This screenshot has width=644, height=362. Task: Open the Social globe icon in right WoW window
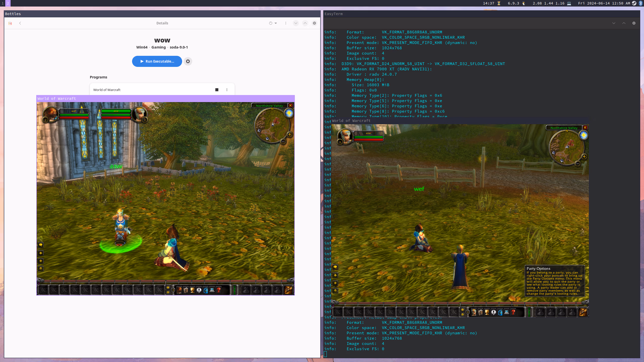[x=500, y=312]
